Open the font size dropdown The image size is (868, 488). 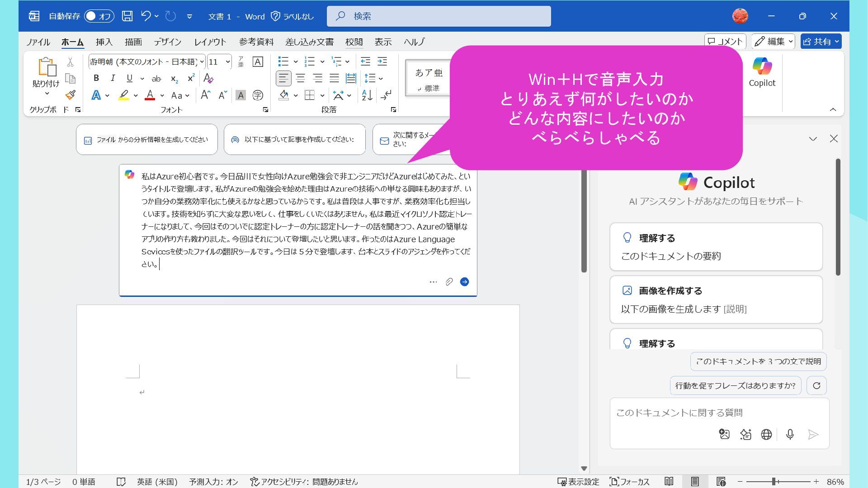pos(228,62)
